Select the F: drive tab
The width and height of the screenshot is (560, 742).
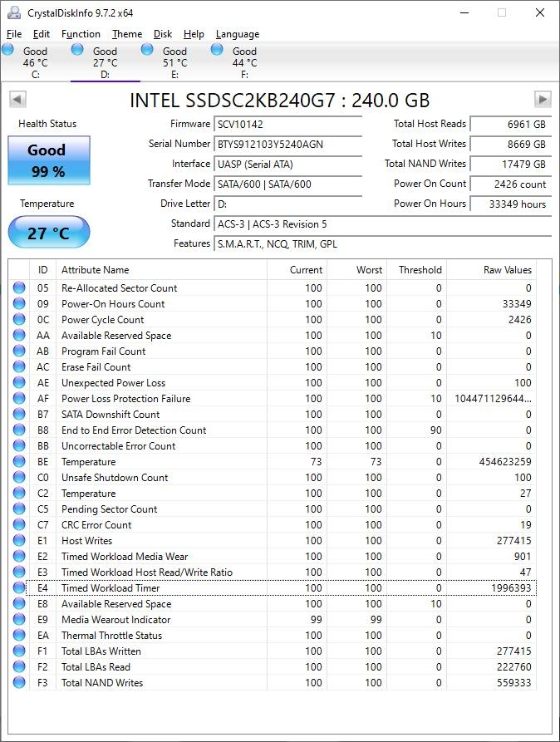click(244, 62)
